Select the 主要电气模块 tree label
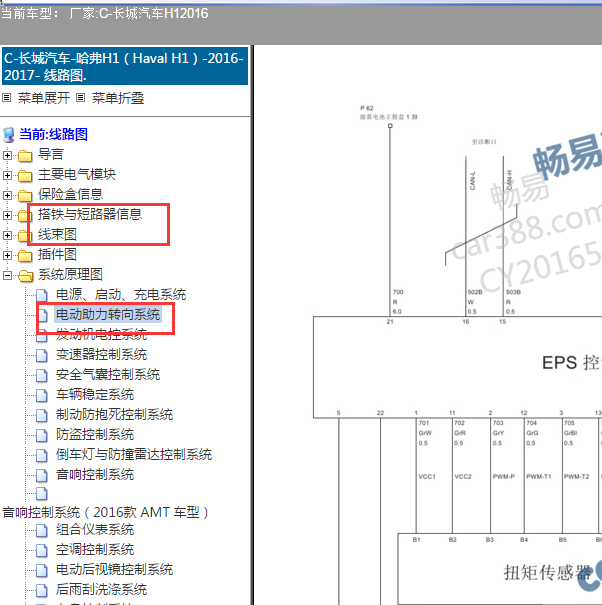 click(77, 174)
